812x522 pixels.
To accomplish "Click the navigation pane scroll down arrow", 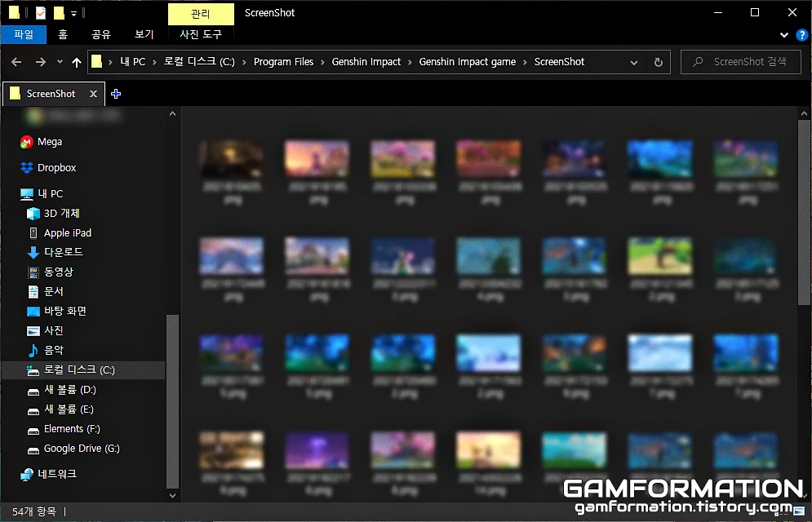I will [x=172, y=495].
